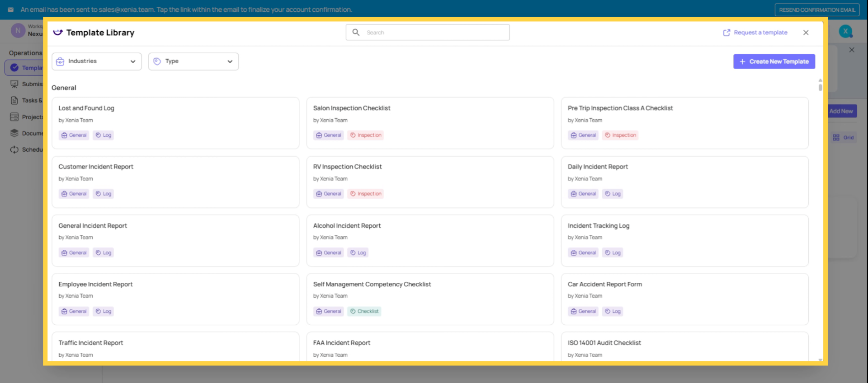This screenshot has height=383, width=868.
Task: Click General tag on Lost and Found Log
Action: tap(74, 135)
